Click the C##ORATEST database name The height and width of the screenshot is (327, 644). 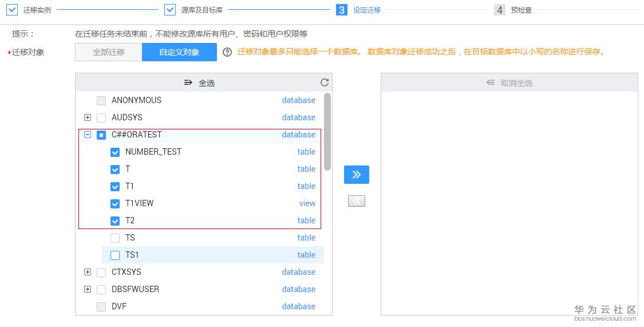[x=136, y=135]
